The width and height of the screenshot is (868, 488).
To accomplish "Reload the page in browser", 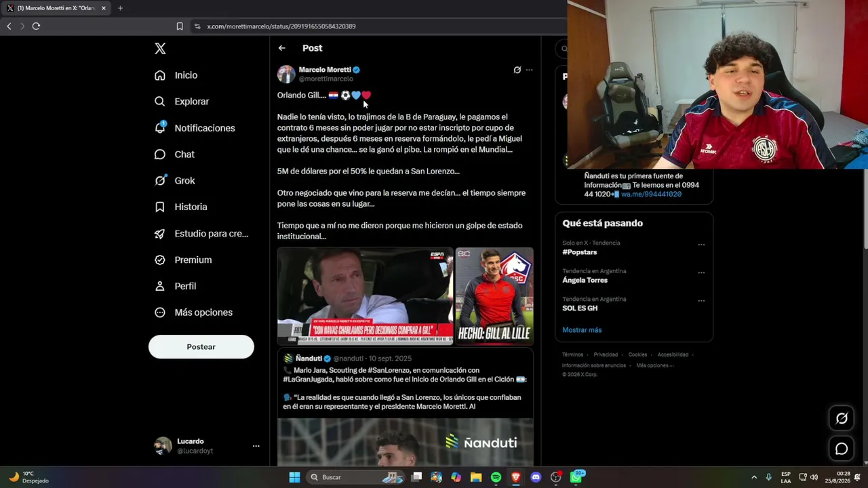I will (36, 26).
